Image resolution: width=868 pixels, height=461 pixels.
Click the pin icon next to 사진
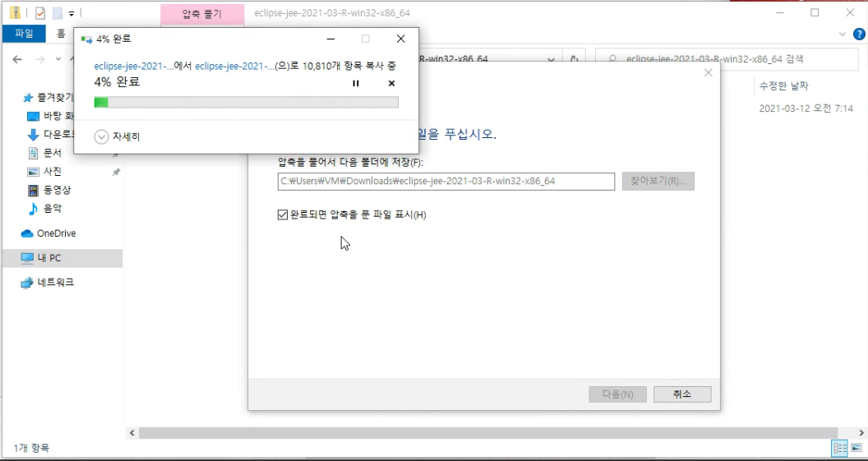tap(116, 172)
